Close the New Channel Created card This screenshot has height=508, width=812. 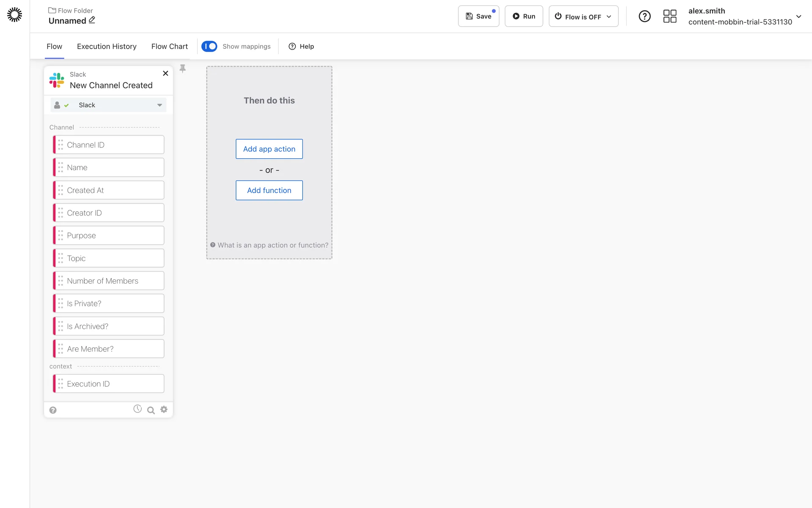click(165, 73)
